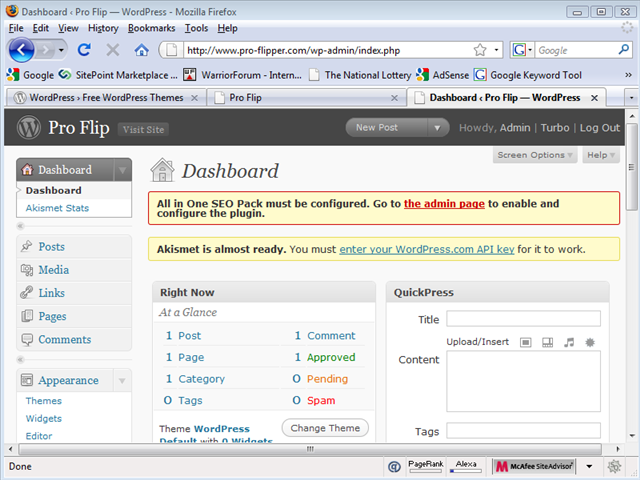List all tabs with tab bar dropdown
Viewport: 640px width, 480px height.
631,98
